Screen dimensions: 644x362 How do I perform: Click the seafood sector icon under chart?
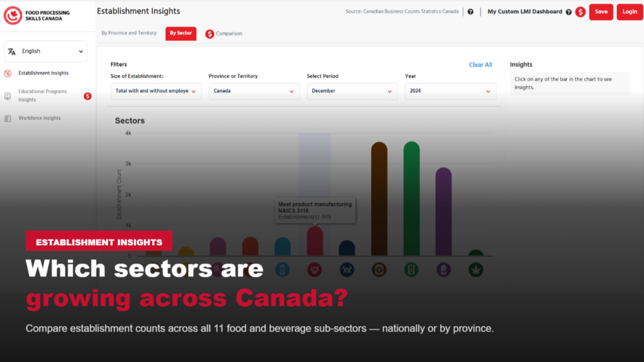[x=347, y=270]
